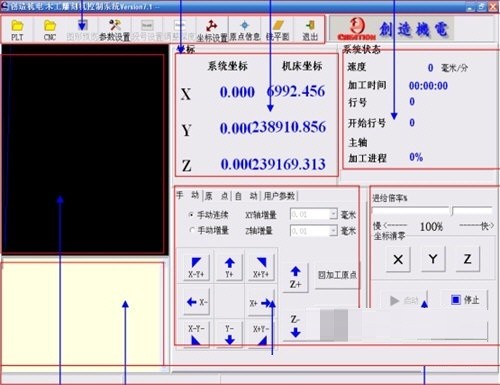500x385 pixels.
Task: Click the 速度 label in system status
Action: pos(357,67)
